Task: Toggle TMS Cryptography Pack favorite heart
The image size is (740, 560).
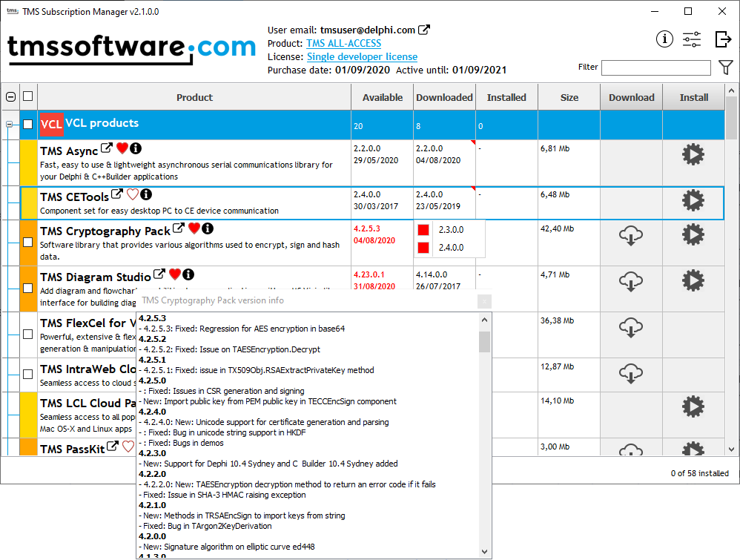Action: (194, 228)
